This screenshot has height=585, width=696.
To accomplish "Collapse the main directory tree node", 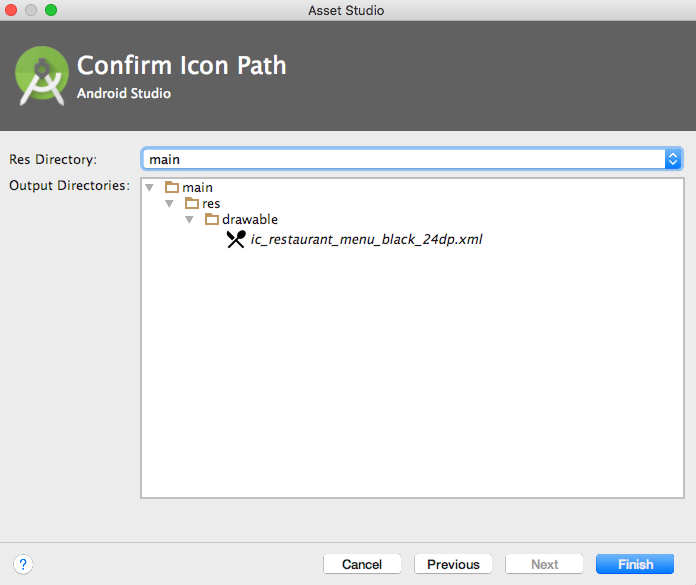I will coord(149,187).
